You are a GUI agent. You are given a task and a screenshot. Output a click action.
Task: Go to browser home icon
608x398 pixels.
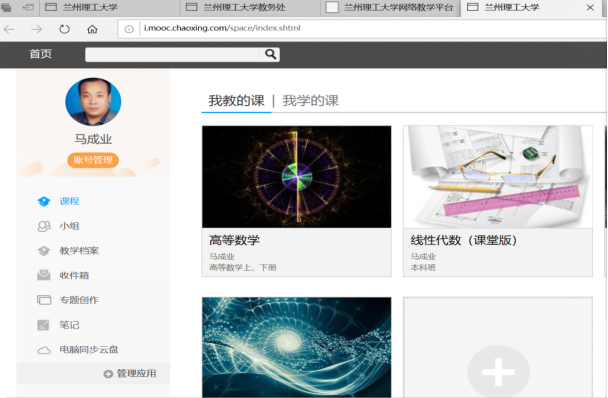pyautogui.click(x=92, y=29)
